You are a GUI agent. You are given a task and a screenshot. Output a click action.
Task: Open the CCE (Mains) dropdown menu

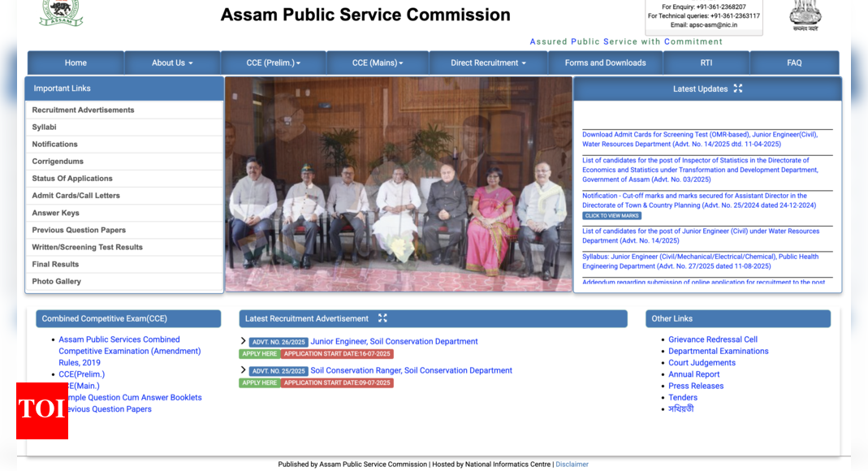(378, 63)
